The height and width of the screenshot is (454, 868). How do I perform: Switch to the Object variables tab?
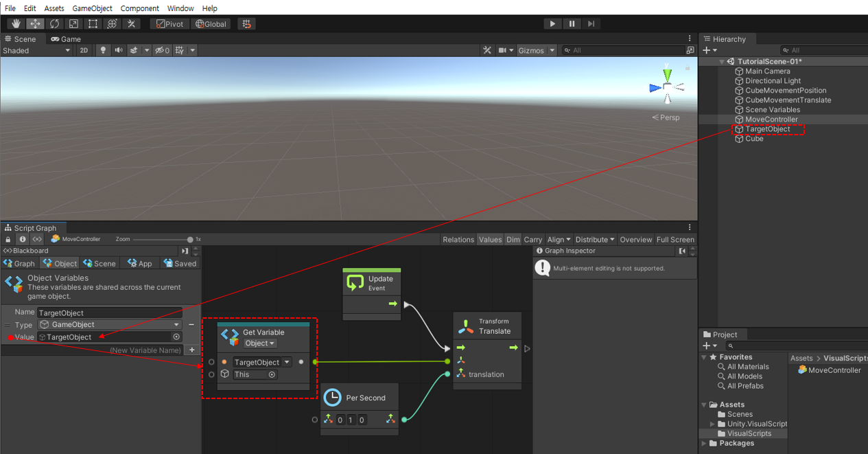pos(60,263)
